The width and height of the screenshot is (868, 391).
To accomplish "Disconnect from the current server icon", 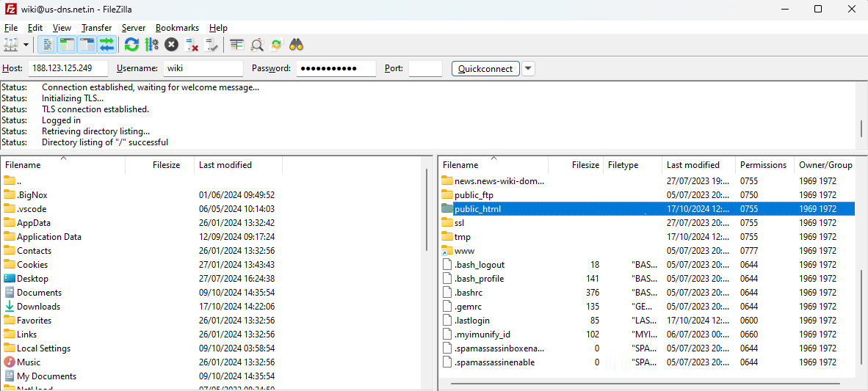I will (192, 45).
